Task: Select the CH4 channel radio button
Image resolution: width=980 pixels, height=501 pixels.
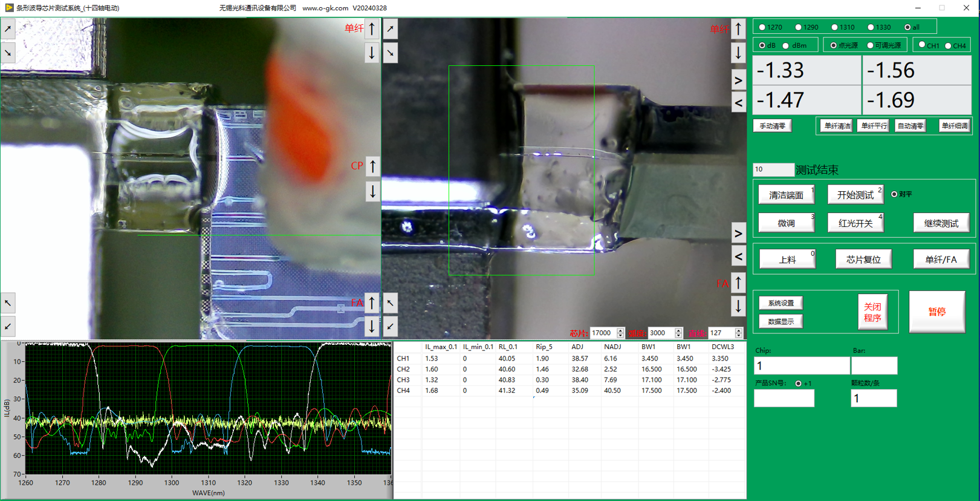Action: (948, 46)
